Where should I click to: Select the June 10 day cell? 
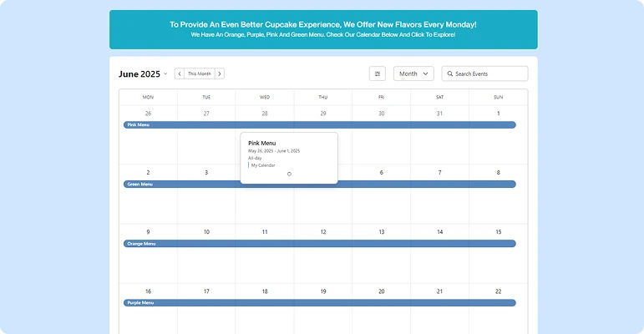206,254
